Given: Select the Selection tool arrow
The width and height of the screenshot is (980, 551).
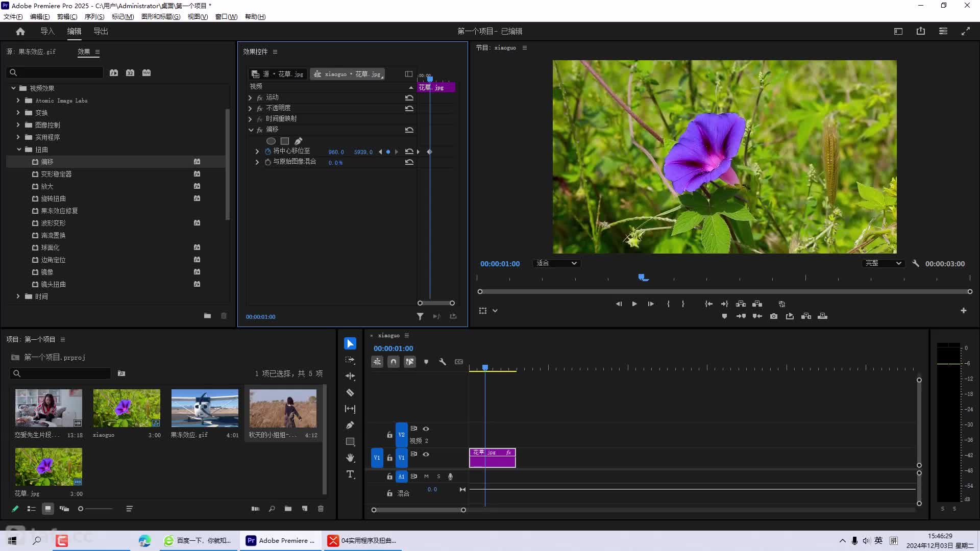Looking at the screenshot, I should (350, 344).
